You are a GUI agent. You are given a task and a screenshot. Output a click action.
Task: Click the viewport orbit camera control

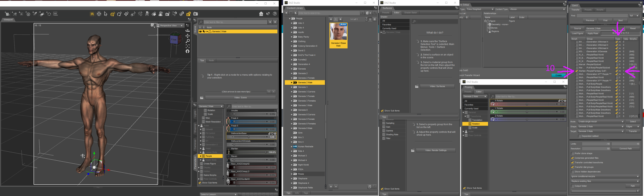coord(188,30)
